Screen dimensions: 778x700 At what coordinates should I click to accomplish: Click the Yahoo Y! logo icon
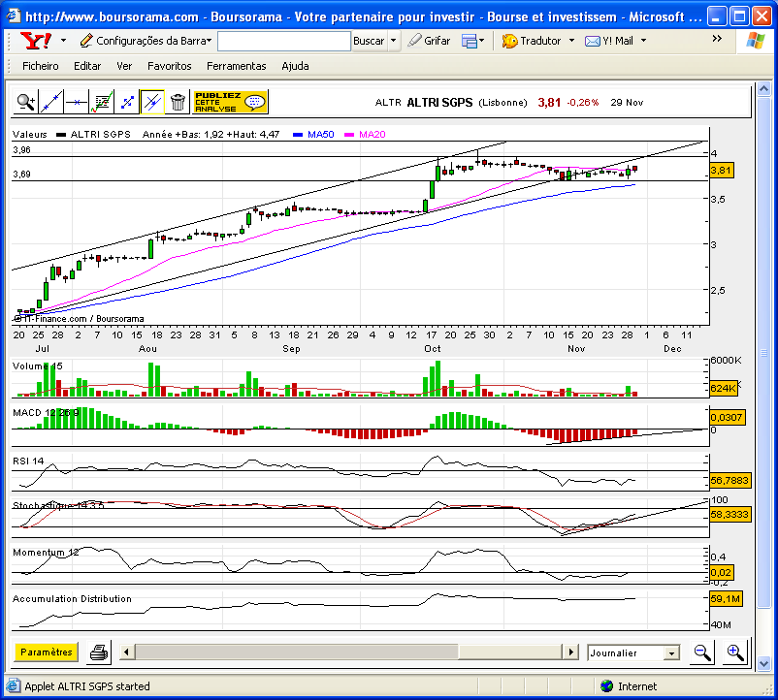point(36,41)
